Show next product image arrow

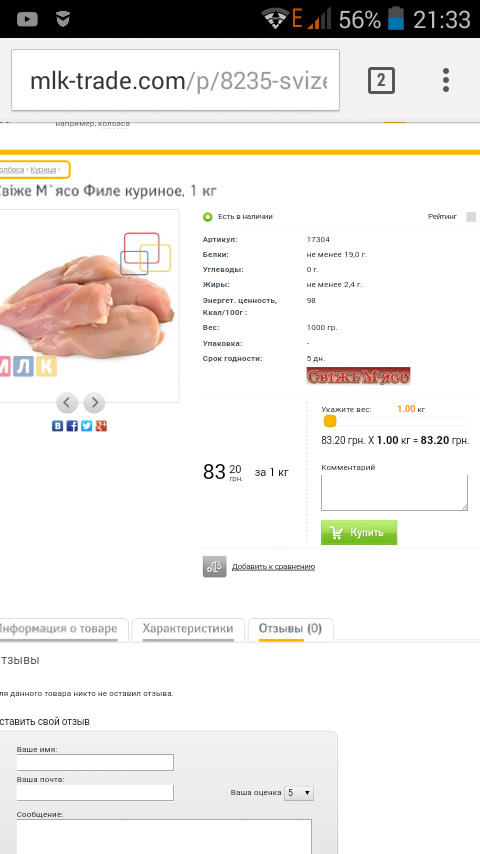94,402
